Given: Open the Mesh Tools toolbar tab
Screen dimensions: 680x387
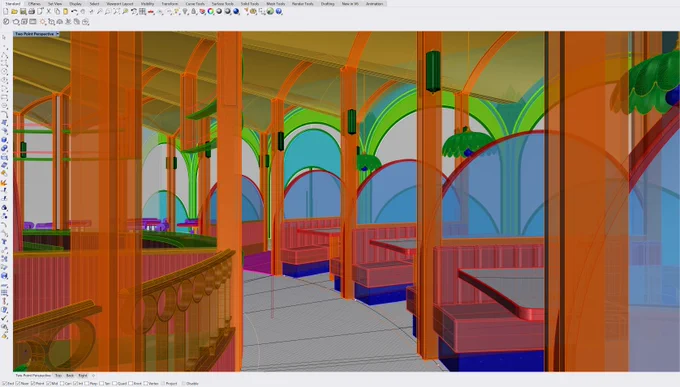Looking at the screenshot, I should 275,4.
